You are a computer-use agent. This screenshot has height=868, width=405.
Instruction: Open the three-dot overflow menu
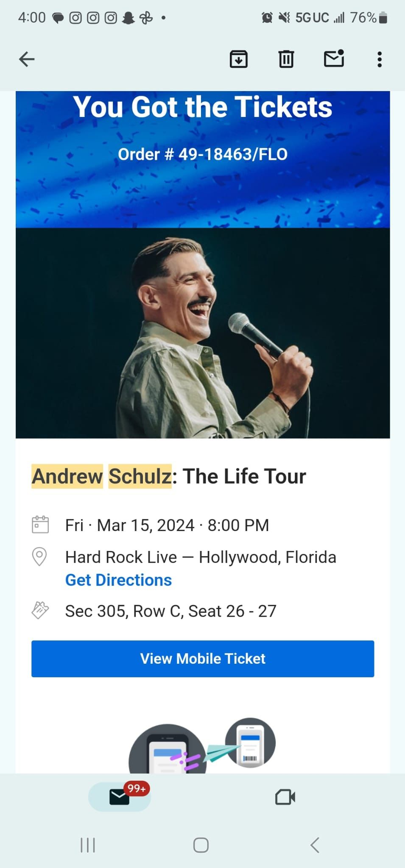coord(380,59)
